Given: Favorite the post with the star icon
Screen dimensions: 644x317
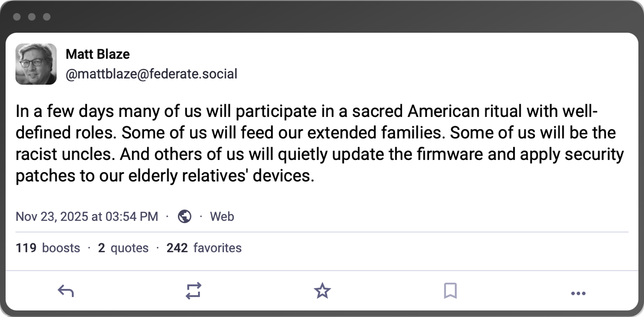Looking at the screenshot, I should coord(322,291).
